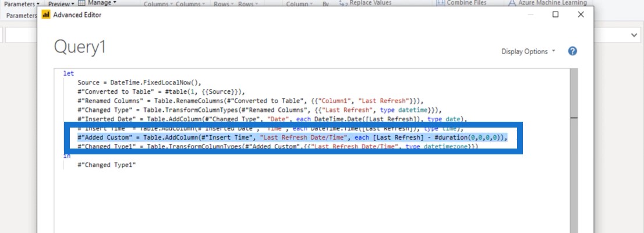Screen dimensions: 644x233
Task: Minimize the Advanced Editor dialog
Action: 530,15
